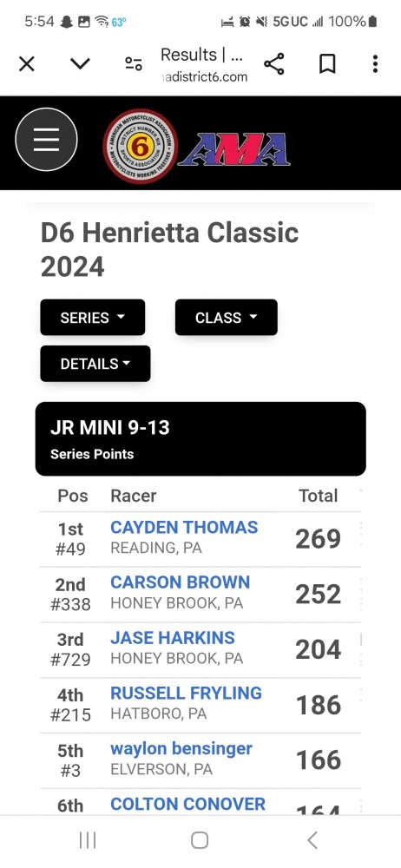401x868 pixels.
Task: Open the three-dot browser menu
Action: click(375, 64)
